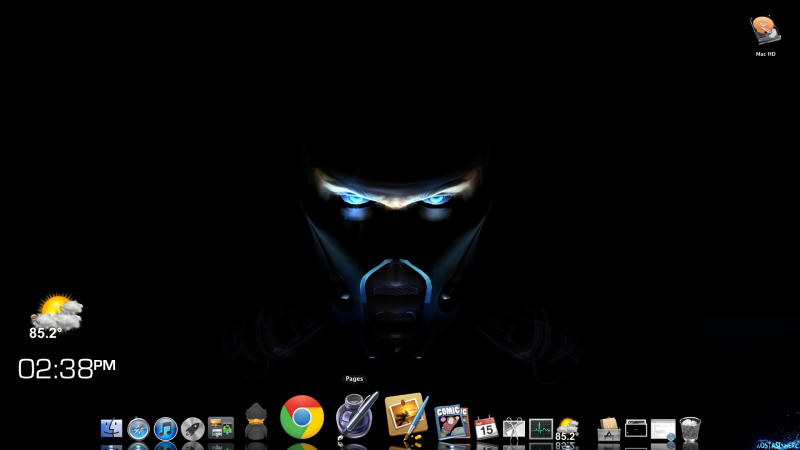Click the 85.2° temperature on desktop widget
Viewport: 800px width, 450px height.
pos(45,333)
